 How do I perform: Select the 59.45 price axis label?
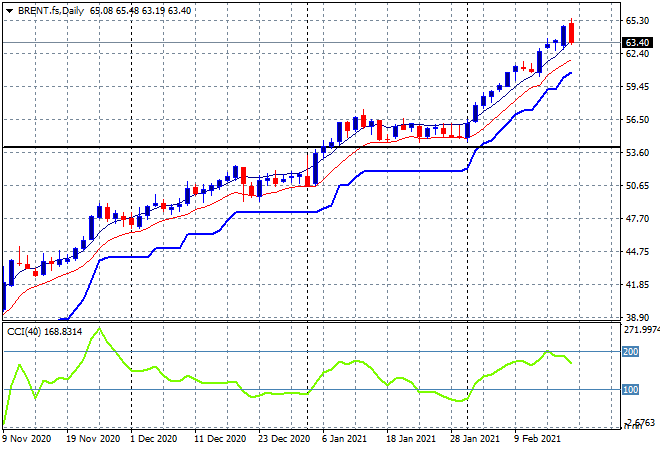[x=637, y=86]
